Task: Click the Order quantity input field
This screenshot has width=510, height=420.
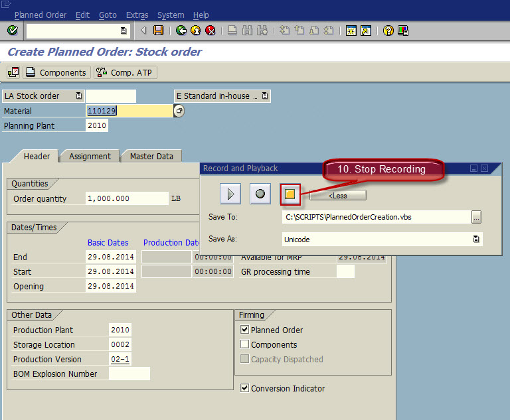Action: [x=127, y=198]
